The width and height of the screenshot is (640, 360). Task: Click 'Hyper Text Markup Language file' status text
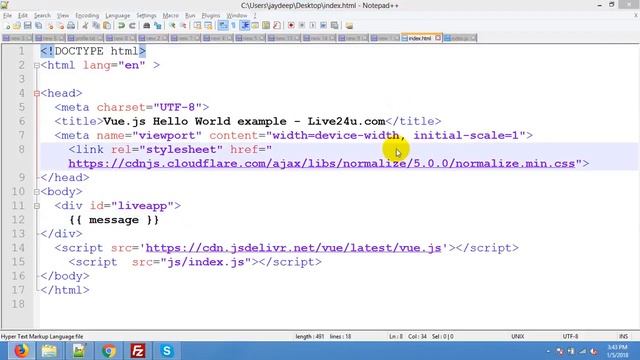click(x=42, y=337)
